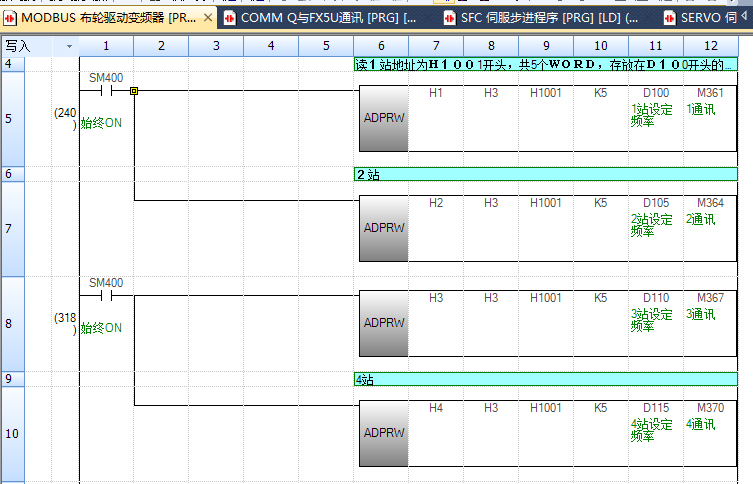Switch to COMM Q与FX5U通讯 tab

[x=321, y=18]
